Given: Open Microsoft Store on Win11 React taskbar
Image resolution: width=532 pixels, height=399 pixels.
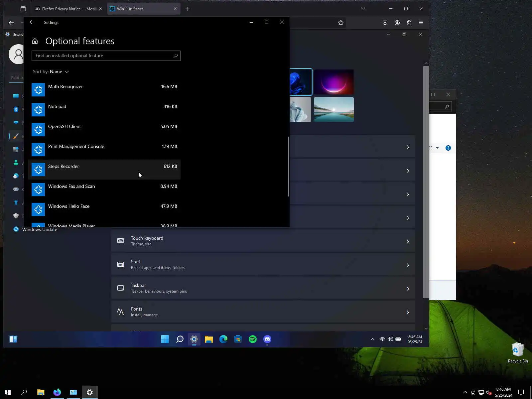Looking at the screenshot, I should pos(238,339).
